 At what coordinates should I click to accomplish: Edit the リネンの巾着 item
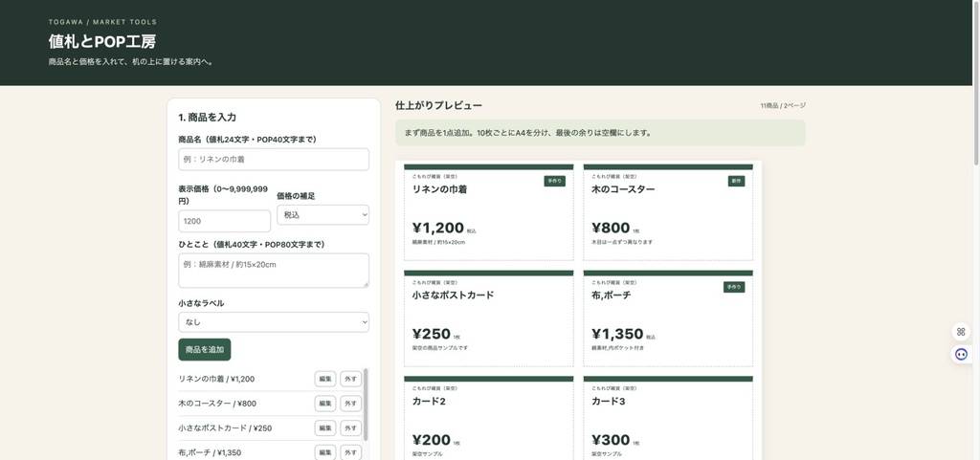(325, 379)
